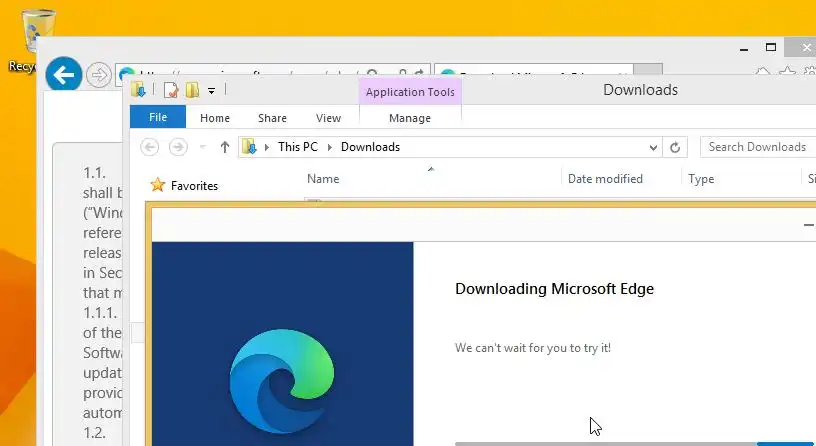This screenshot has width=816, height=446.
Task: Maximize the Internet Explorer window
Action: point(771,47)
